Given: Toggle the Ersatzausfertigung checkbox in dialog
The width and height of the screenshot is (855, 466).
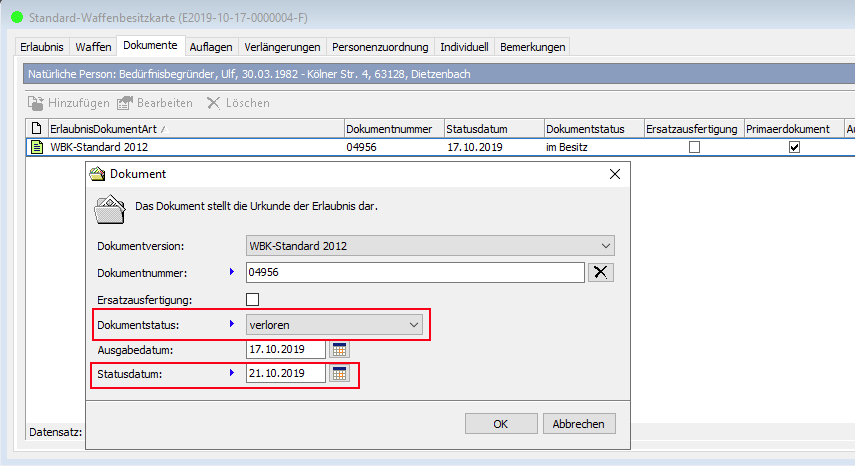Looking at the screenshot, I should [253, 299].
